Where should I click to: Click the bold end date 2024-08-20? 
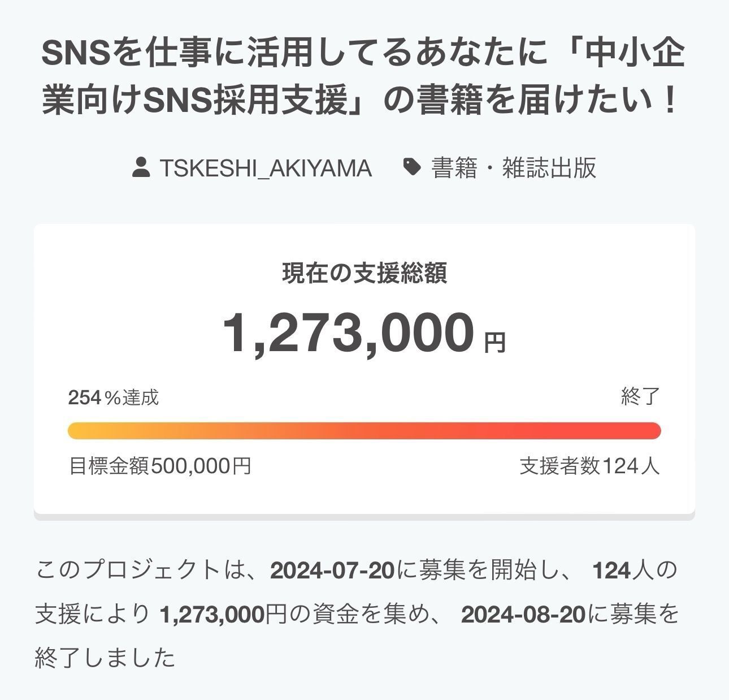(x=523, y=615)
